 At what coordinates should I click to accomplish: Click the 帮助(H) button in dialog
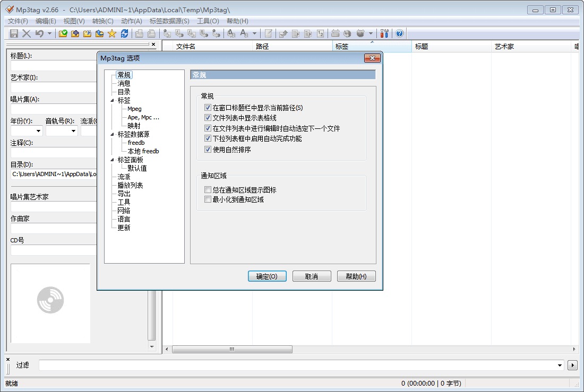tap(356, 276)
